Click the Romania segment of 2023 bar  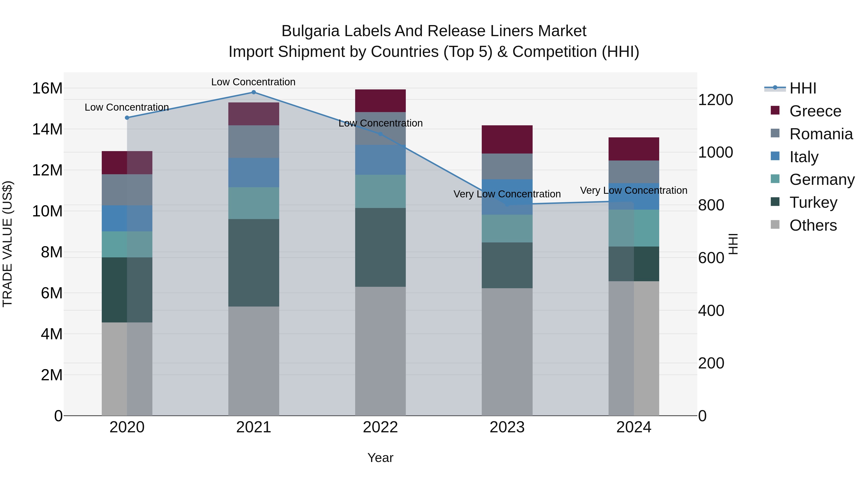click(x=507, y=166)
